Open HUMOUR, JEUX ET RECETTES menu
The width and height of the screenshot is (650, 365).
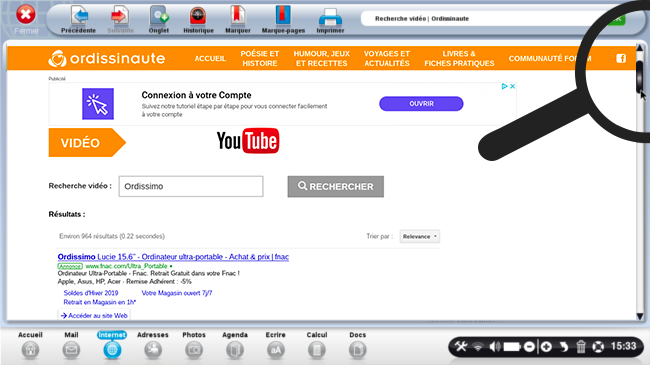click(x=322, y=58)
